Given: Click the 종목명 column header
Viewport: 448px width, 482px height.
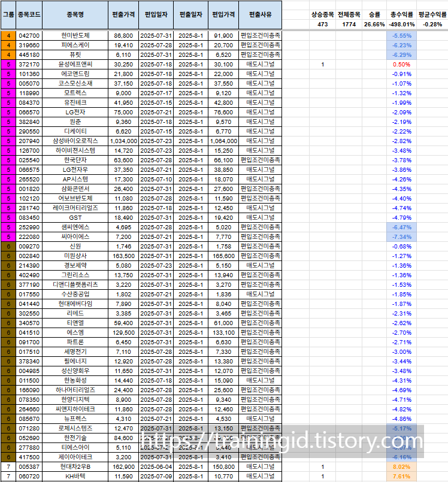Looking at the screenshot, I should tap(75, 15).
